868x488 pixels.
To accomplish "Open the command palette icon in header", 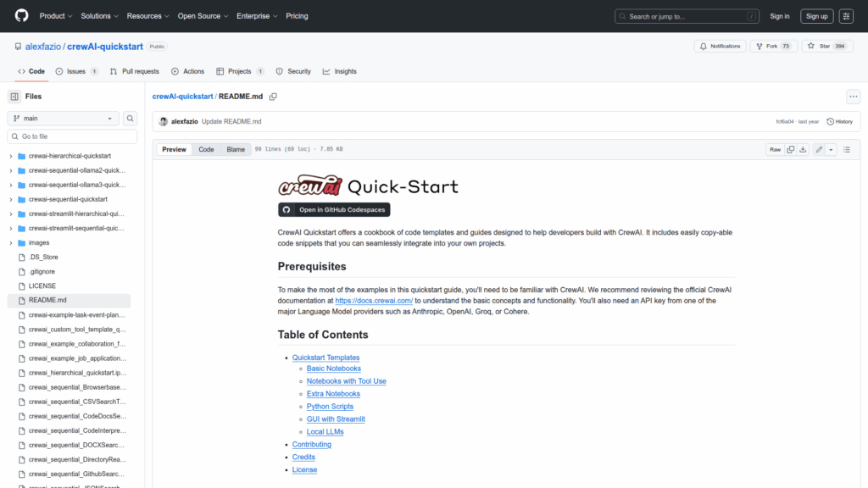I will [846, 16].
